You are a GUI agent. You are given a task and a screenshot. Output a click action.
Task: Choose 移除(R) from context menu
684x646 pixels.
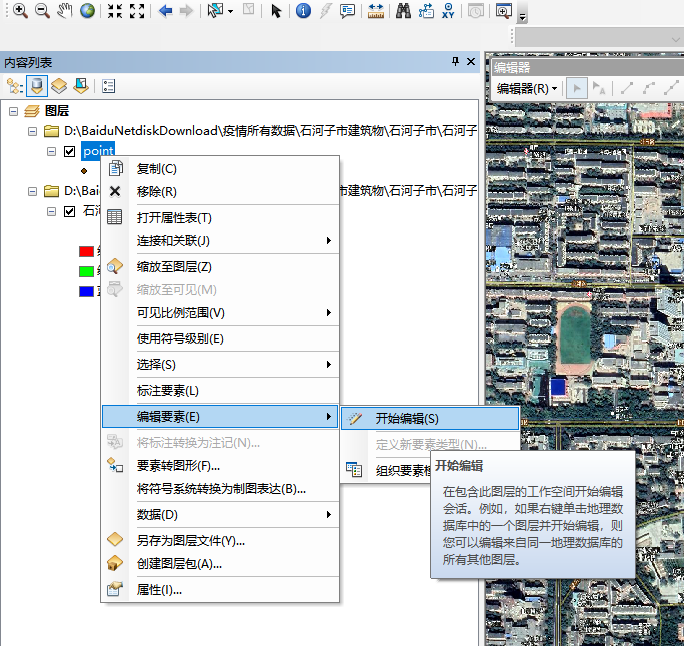tap(220, 191)
